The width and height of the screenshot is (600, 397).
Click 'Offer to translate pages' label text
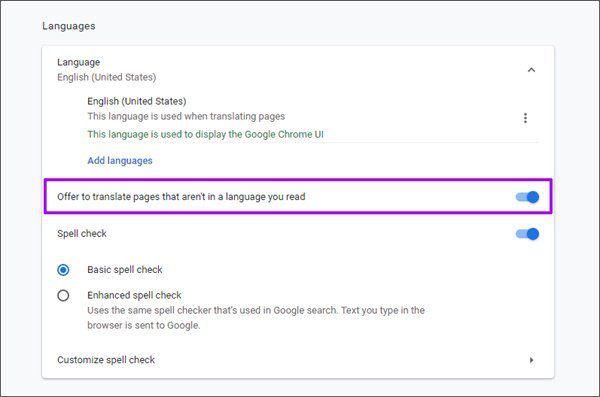coord(181,197)
